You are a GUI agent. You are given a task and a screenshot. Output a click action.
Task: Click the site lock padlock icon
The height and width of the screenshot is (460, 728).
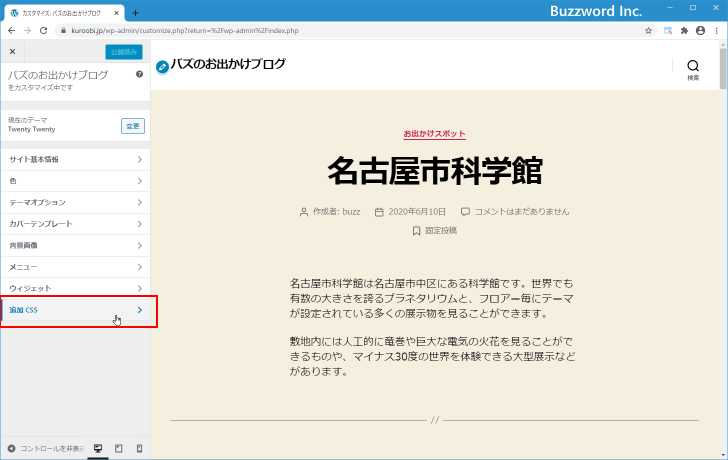(64, 31)
